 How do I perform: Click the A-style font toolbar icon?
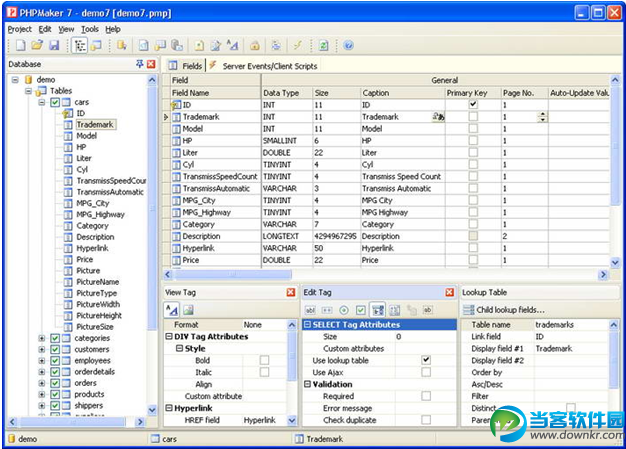point(232,45)
